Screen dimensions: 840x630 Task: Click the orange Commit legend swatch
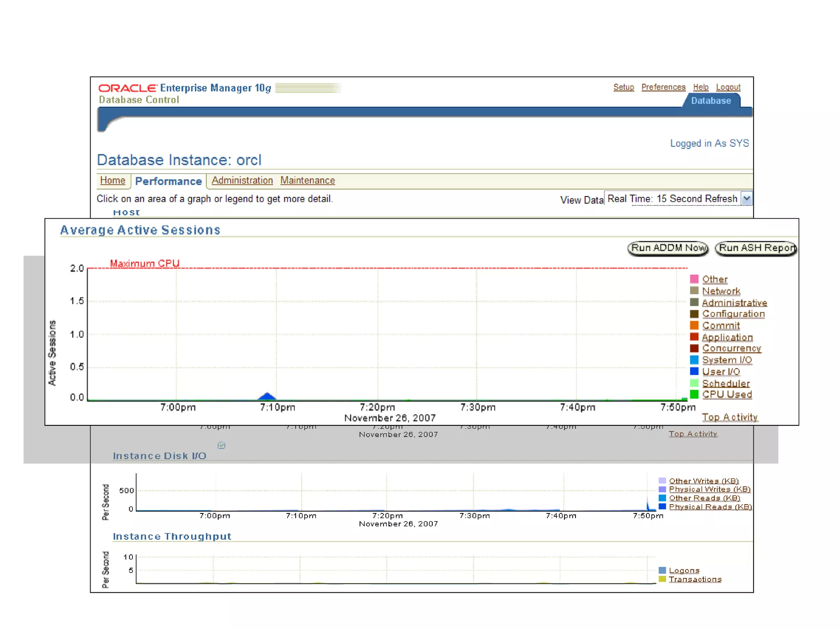click(x=694, y=325)
